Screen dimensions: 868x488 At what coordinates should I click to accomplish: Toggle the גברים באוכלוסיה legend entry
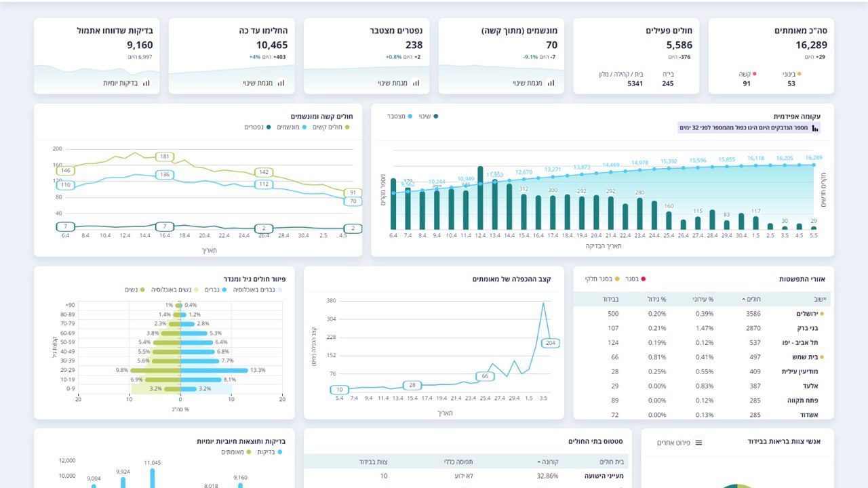coord(257,289)
